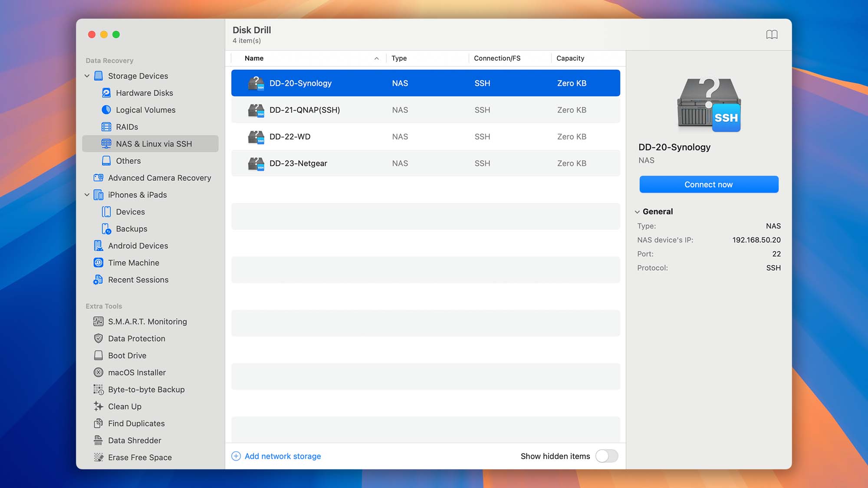The image size is (868, 488).
Task: Collapse the General section chevron
Action: pyautogui.click(x=637, y=212)
